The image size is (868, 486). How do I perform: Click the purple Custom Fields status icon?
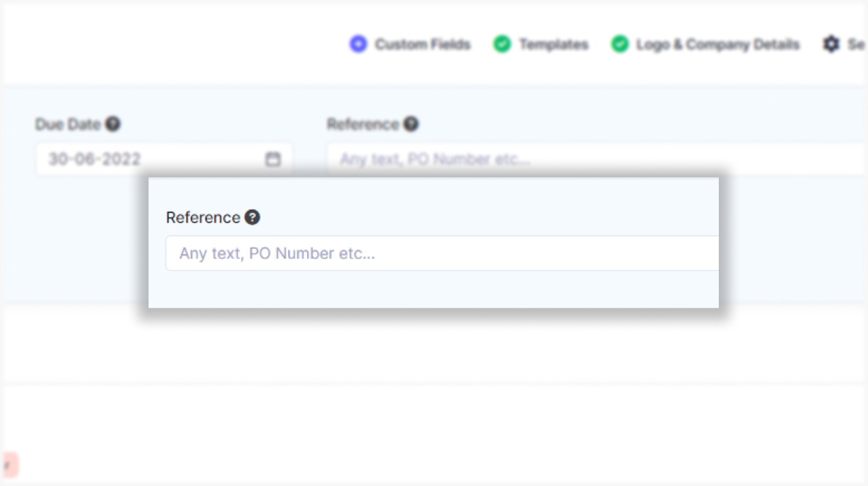click(358, 43)
